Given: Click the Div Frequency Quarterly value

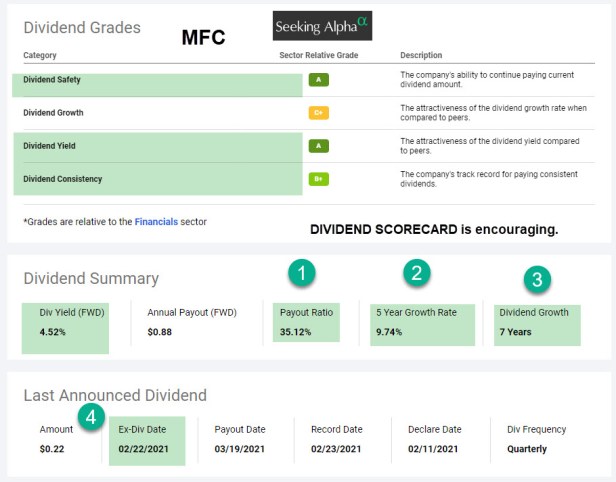Looking at the screenshot, I should (x=527, y=449).
